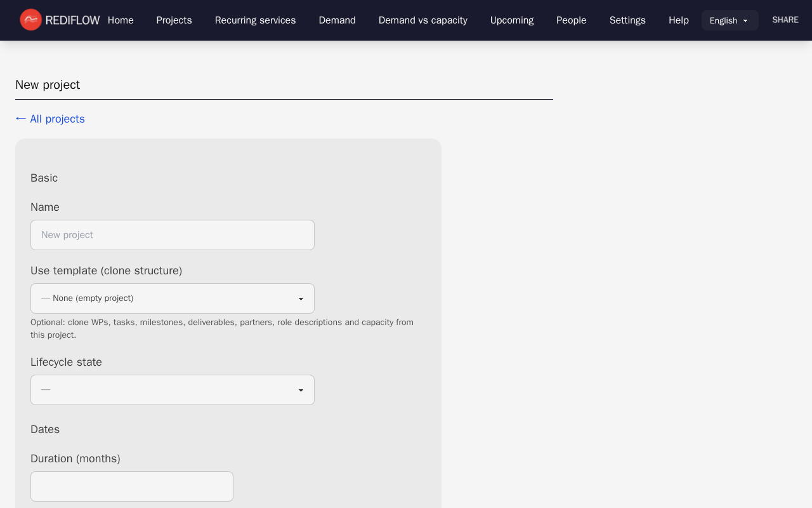Screen dimensions: 812x508
Task: Open Recurring services
Action: coord(255,20)
